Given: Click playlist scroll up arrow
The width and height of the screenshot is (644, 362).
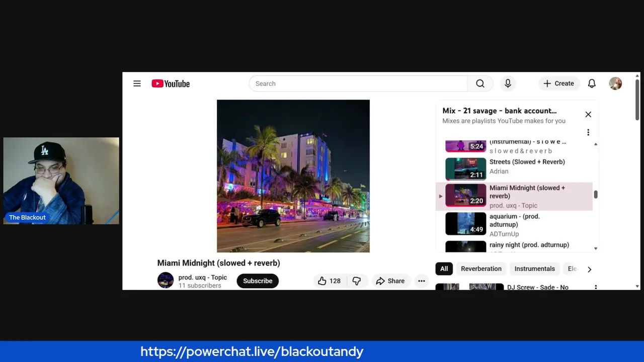Looking at the screenshot, I should (596, 144).
